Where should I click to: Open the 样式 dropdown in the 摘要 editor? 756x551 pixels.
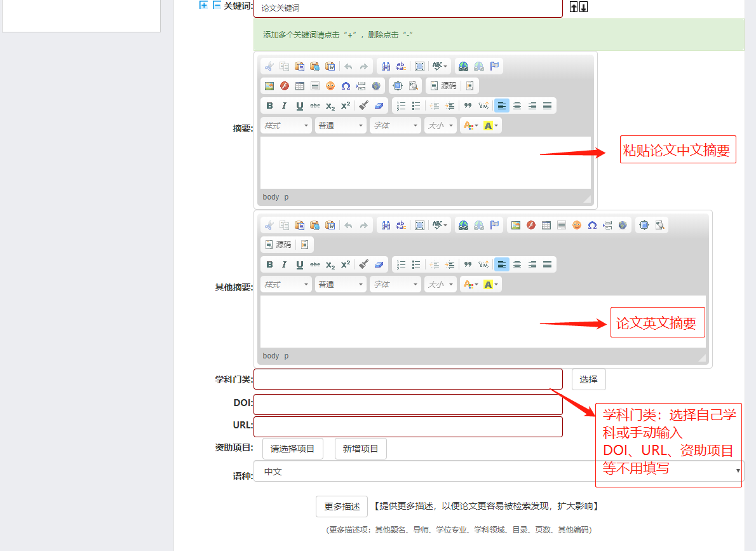pos(286,126)
